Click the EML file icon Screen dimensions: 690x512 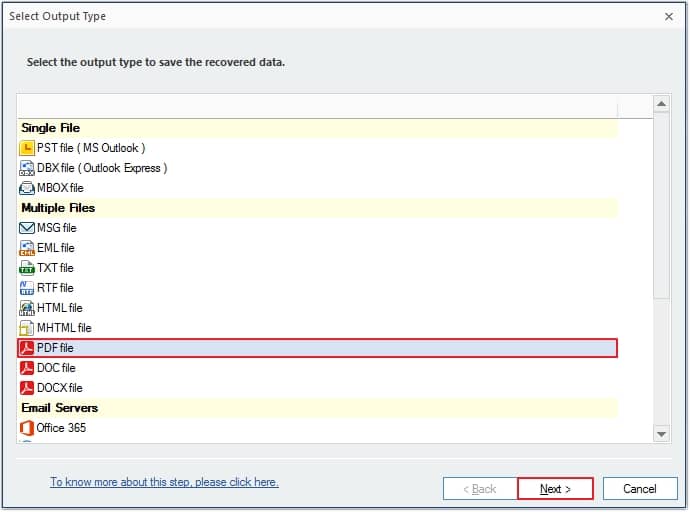pos(27,248)
